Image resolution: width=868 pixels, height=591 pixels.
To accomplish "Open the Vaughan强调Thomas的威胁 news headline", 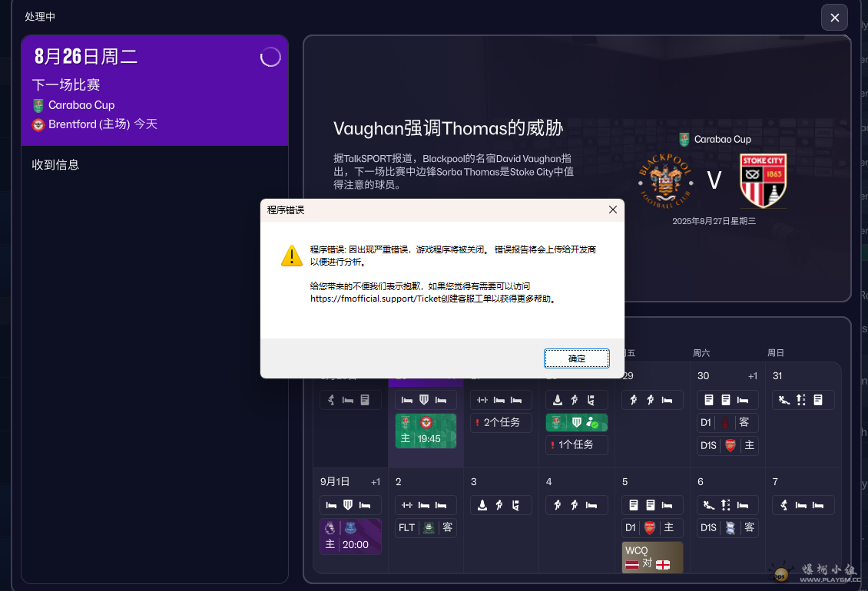I will (448, 128).
